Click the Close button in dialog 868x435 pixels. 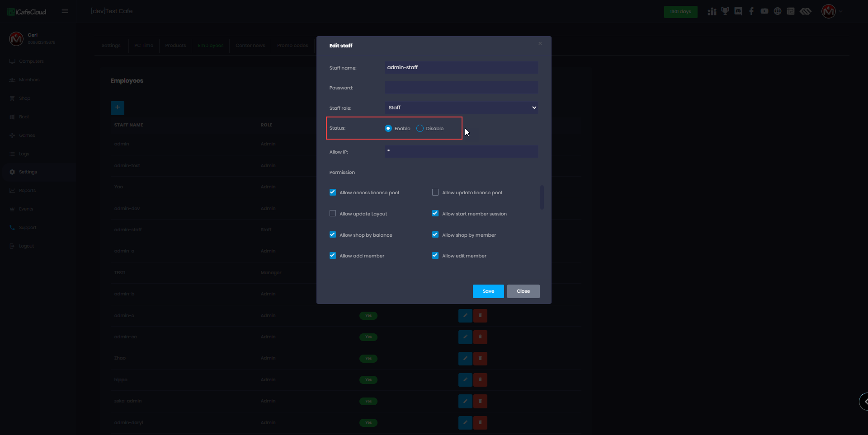(x=523, y=291)
